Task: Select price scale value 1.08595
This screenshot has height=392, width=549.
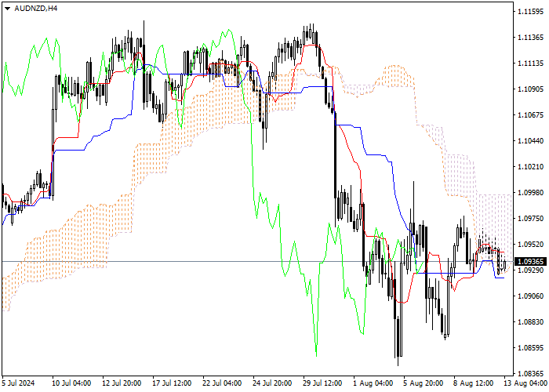Action: 530,348
